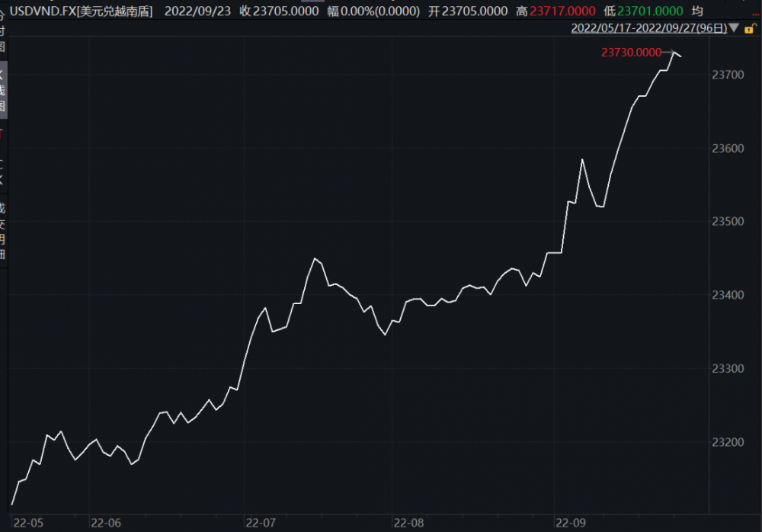Viewport: 762px width, 532px height.
Task: Click the 2022/05/17-2022/09/27(96日) date range link
Action: (x=648, y=28)
